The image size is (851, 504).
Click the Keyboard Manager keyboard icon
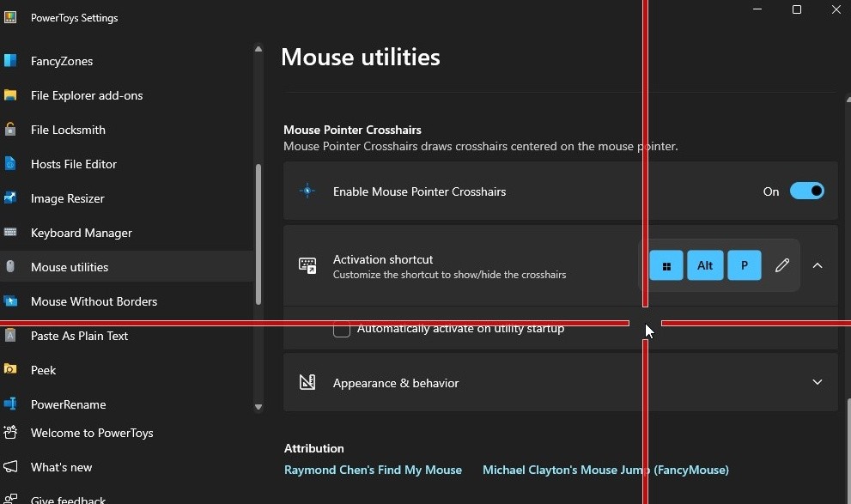pos(10,232)
